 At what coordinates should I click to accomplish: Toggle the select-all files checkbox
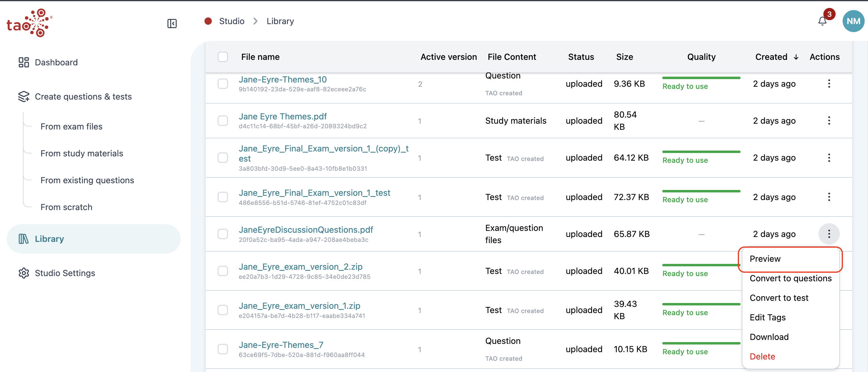[223, 57]
